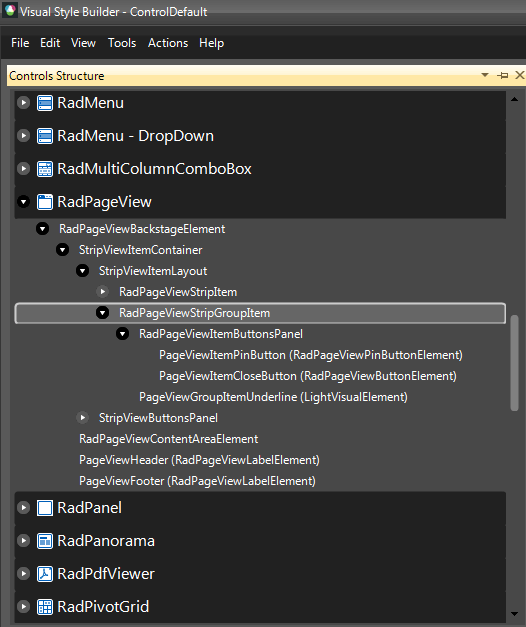Click the RadPageView control icon
526x627 pixels.
click(45, 202)
